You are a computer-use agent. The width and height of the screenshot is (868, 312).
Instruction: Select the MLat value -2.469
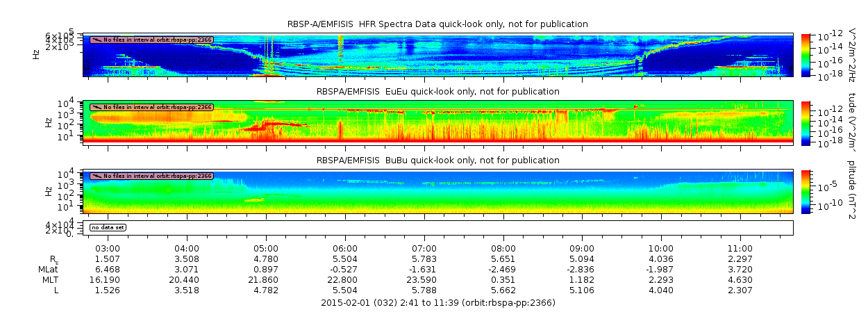(x=503, y=269)
